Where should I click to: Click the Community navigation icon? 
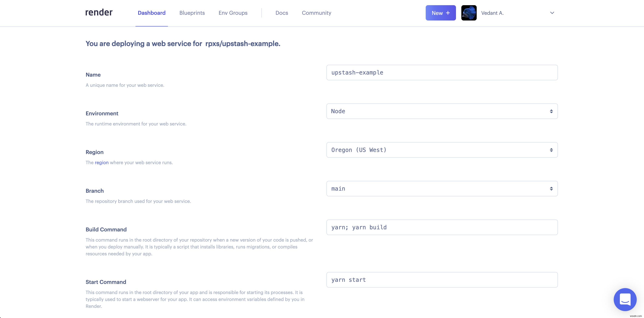point(316,13)
